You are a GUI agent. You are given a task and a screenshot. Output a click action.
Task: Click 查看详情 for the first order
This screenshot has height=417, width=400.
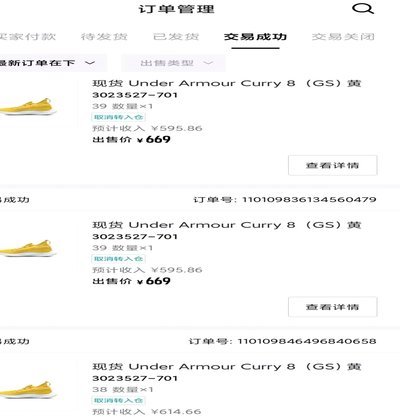[333, 165]
